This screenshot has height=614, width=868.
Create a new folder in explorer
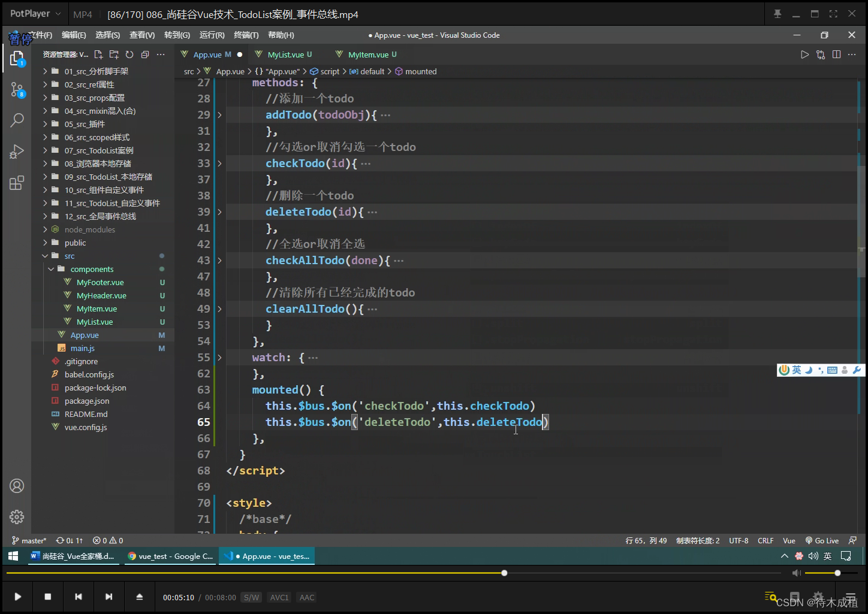pos(114,55)
